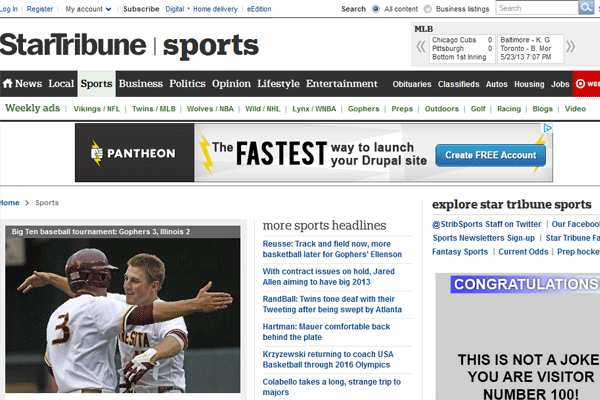The height and width of the screenshot is (400, 600).
Task: Open the Big Ten baseball tournament headline
Action: point(101,232)
